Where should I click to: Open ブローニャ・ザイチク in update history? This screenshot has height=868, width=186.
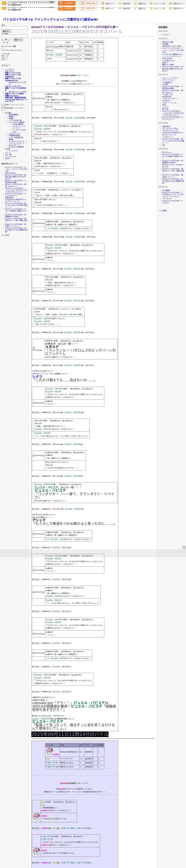(170, 78)
